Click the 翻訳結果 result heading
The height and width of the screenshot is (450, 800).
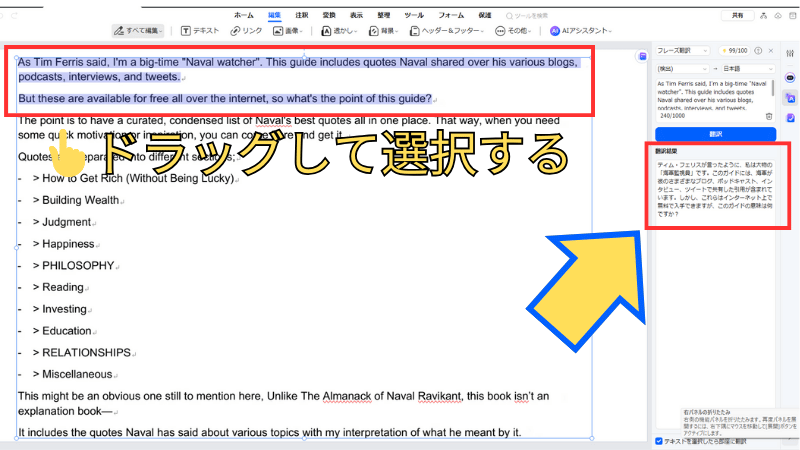666,152
